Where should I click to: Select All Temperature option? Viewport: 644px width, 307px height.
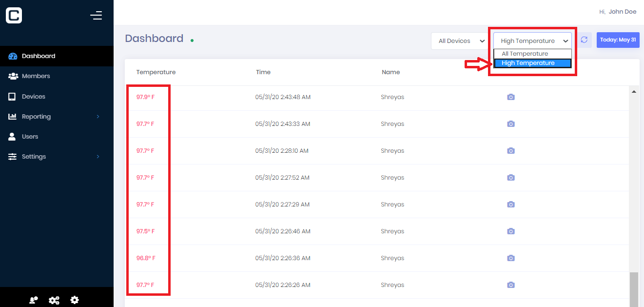(532, 54)
